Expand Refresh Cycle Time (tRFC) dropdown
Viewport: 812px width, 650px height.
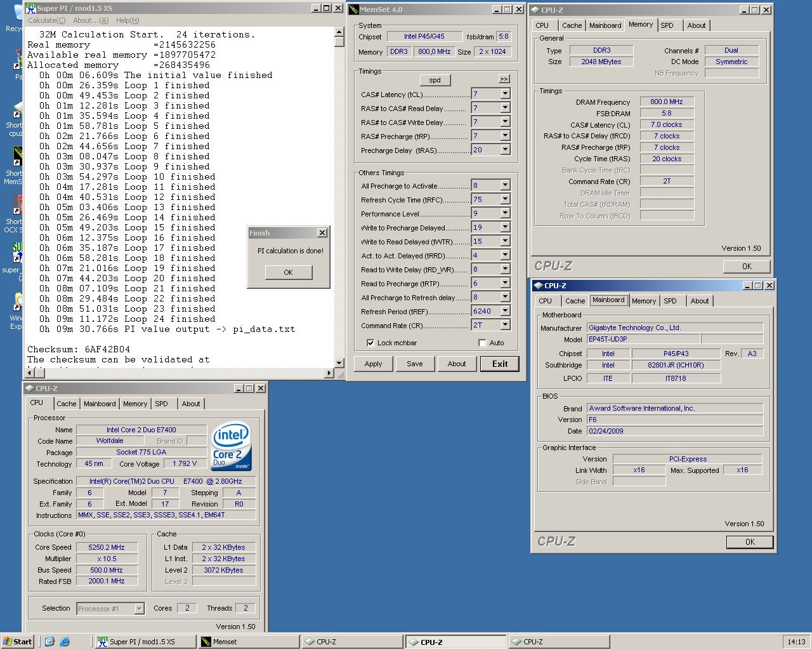[505, 199]
